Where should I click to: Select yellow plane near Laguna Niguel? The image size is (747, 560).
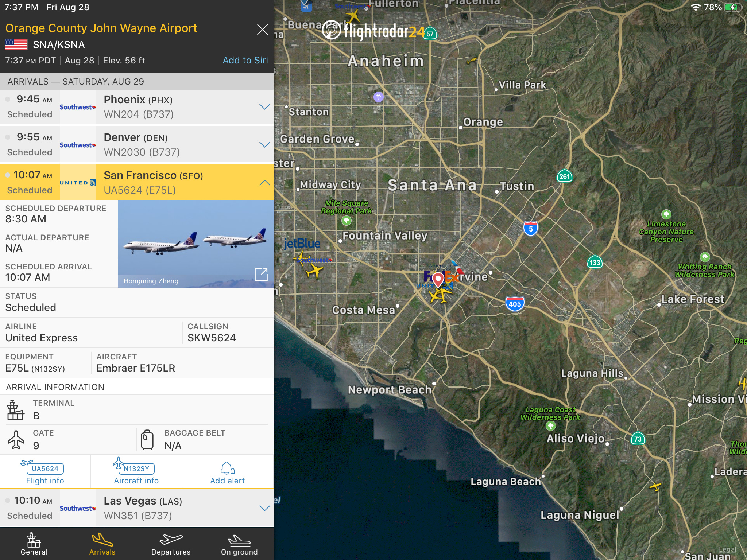655,486
